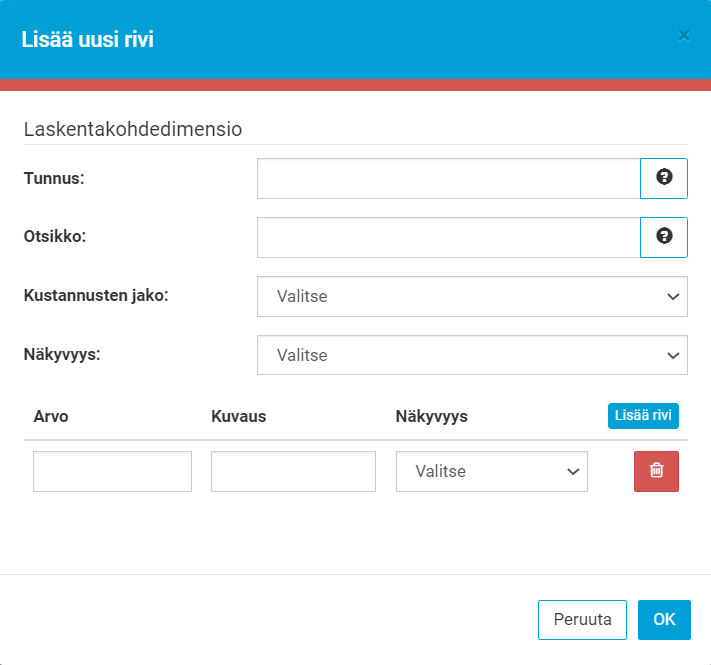Focus the Tunnus input field

click(x=448, y=178)
